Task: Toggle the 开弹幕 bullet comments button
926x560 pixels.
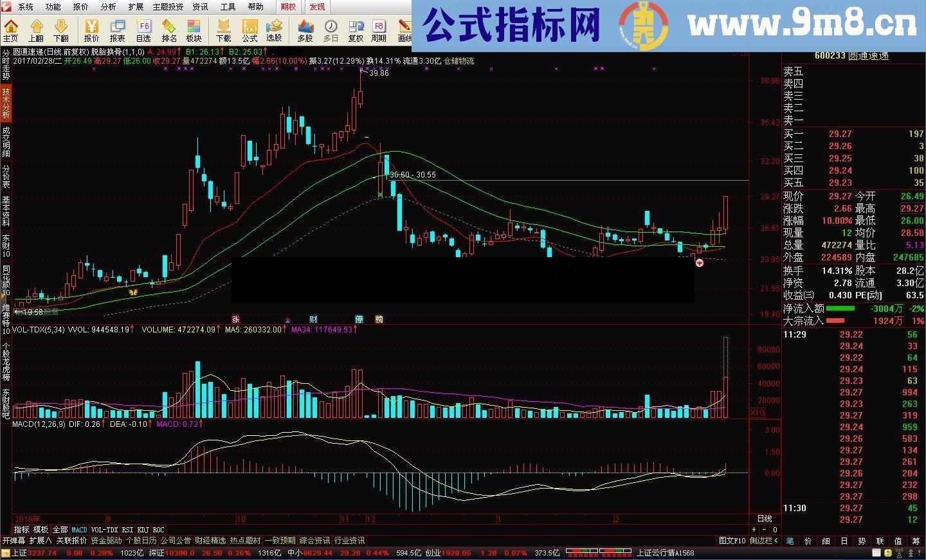Action: (x=14, y=541)
